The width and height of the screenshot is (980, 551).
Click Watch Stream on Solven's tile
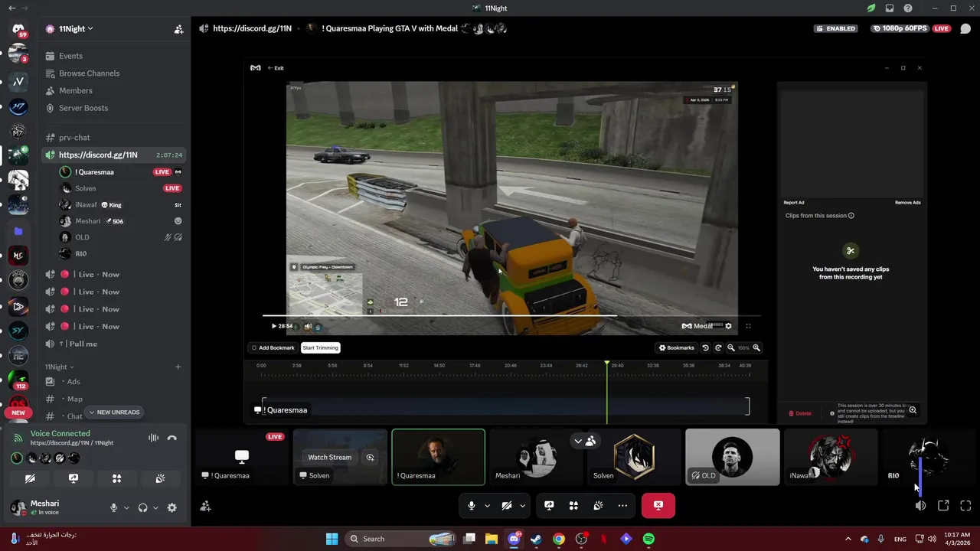point(330,457)
